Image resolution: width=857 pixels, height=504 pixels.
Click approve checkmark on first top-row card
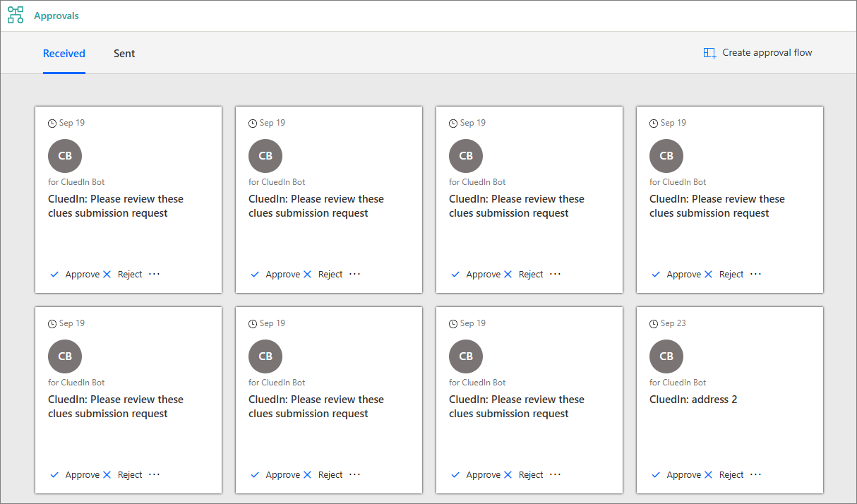(x=54, y=275)
